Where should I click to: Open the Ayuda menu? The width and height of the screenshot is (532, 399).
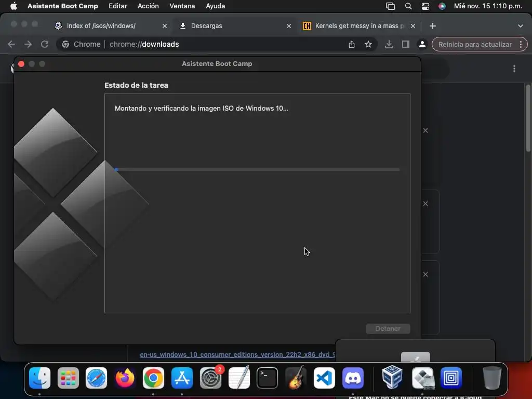[216, 6]
